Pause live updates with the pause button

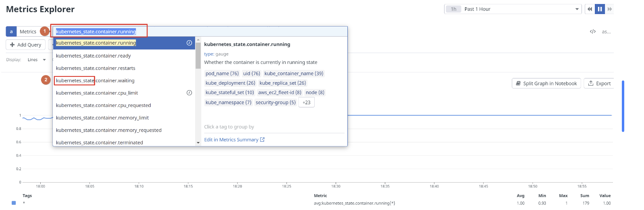pos(600,9)
